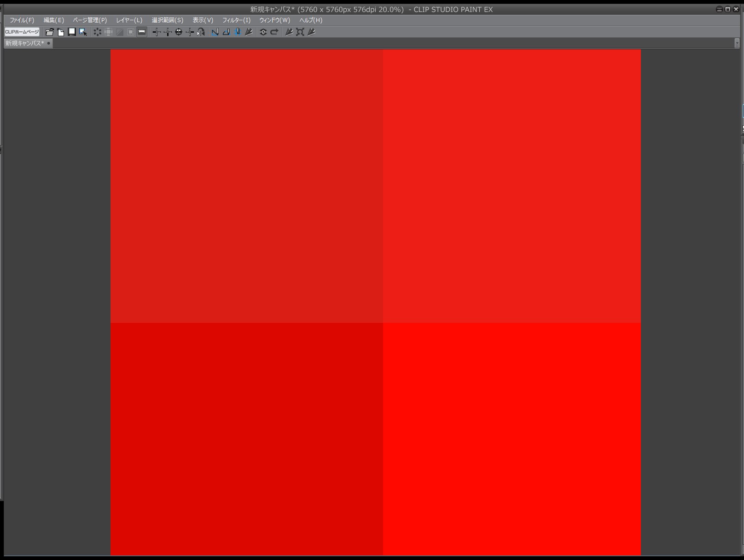Screen dimensions: 744x560
Task: Open the ウィンドウ(W) menu
Action: [274, 20]
